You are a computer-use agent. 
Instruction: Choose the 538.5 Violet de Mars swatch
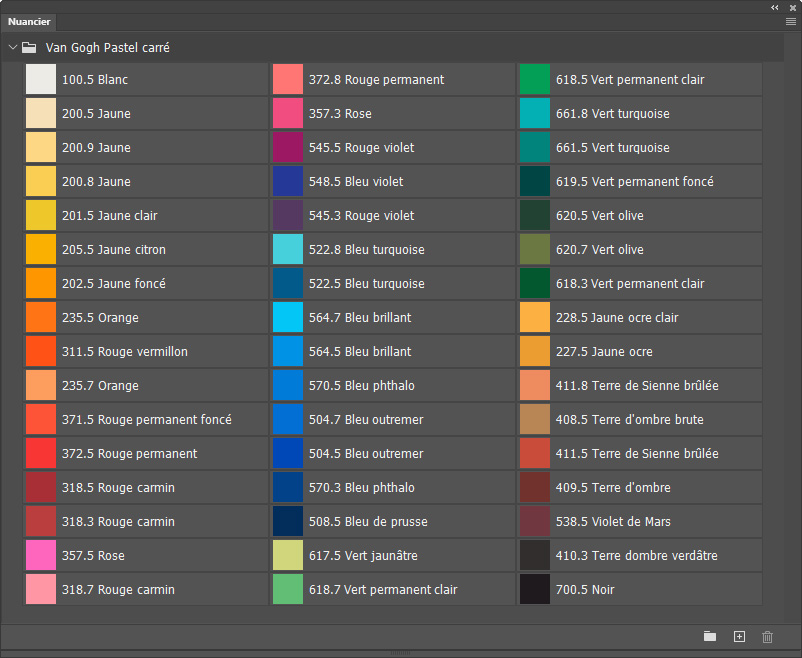pos(535,521)
